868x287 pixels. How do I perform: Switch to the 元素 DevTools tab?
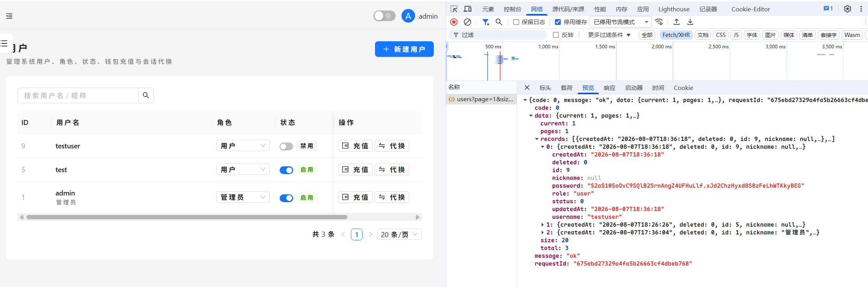click(x=488, y=9)
